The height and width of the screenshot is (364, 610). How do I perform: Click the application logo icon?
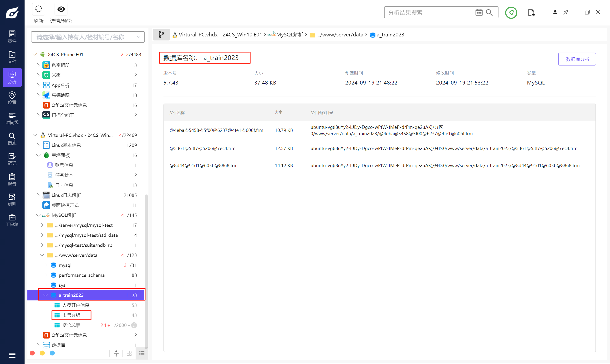[12, 12]
